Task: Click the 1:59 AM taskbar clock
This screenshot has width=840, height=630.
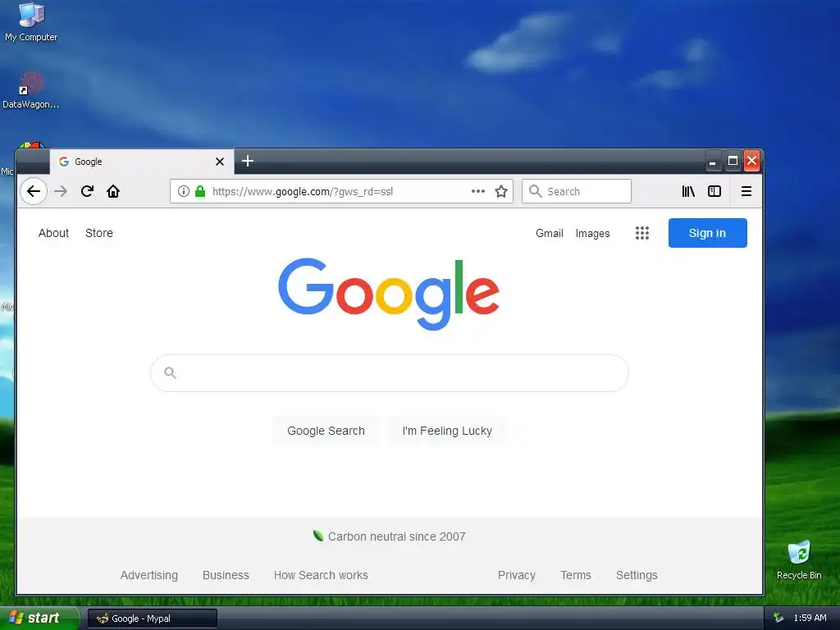Action: [x=810, y=618]
